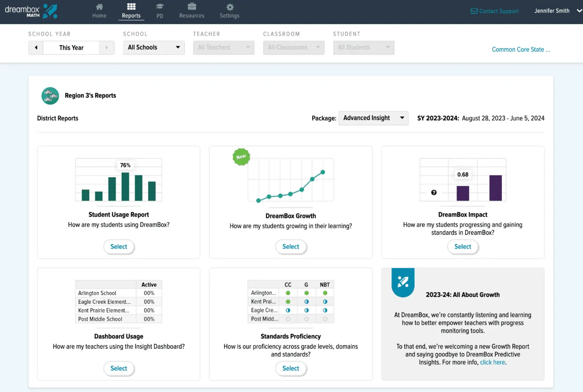Select the DreamBox Growth report
Screen dimensions: 583x392
291,247
